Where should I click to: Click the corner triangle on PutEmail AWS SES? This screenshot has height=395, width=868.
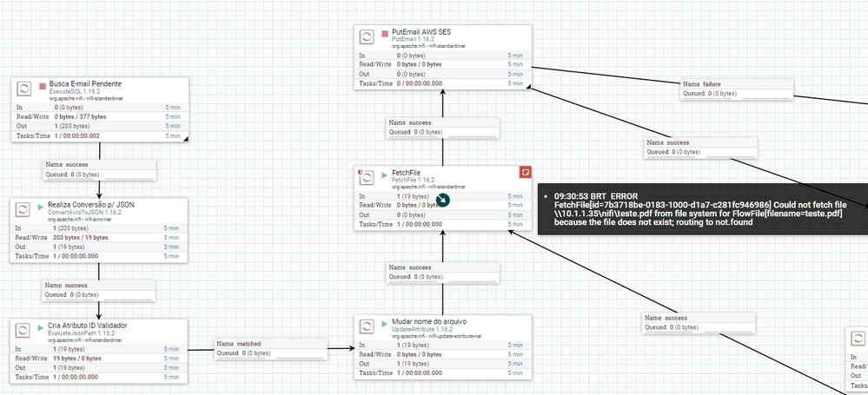click(528, 86)
